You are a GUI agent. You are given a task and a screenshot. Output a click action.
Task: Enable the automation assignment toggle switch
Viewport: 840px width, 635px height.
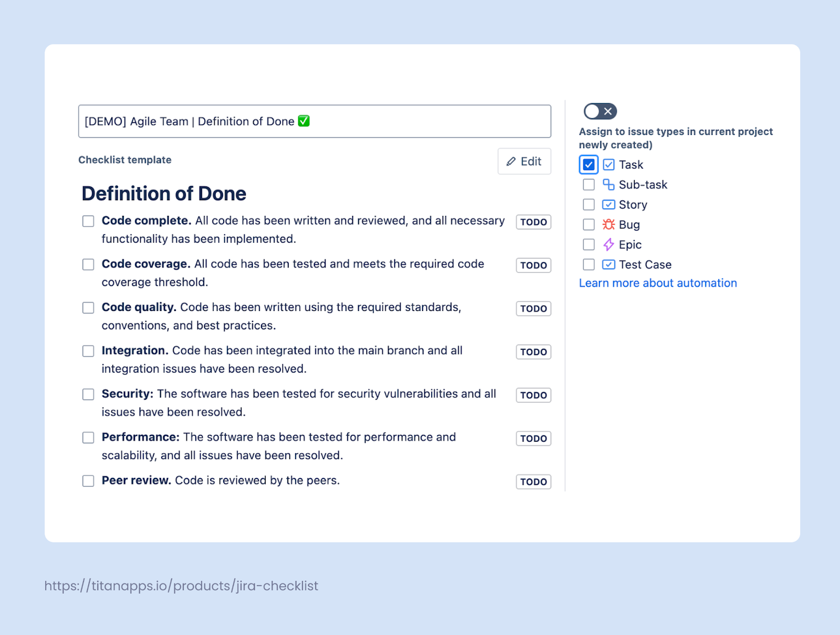tap(599, 111)
